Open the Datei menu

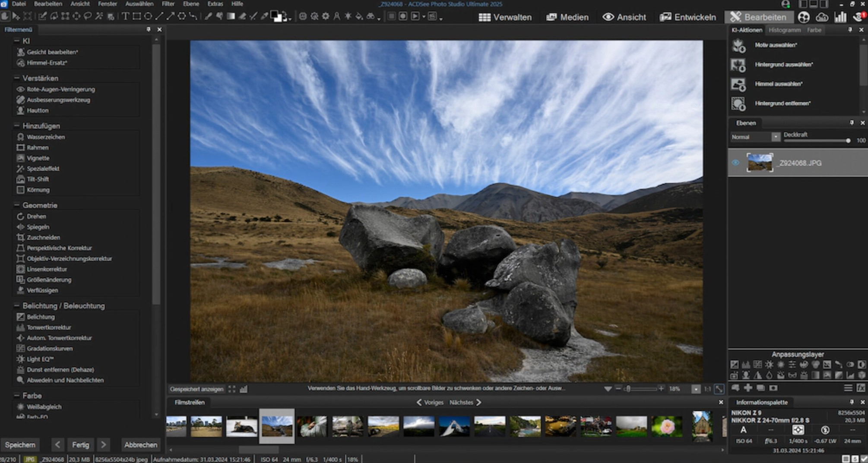(x=18, y=4)
